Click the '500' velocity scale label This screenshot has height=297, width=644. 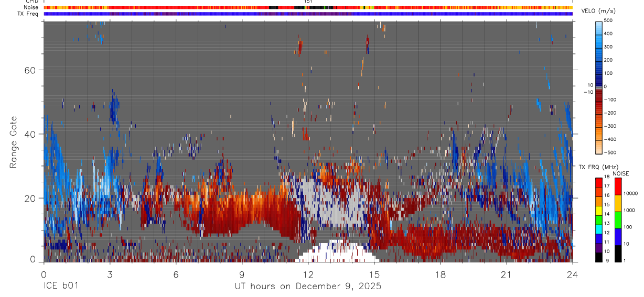[608, 20]
